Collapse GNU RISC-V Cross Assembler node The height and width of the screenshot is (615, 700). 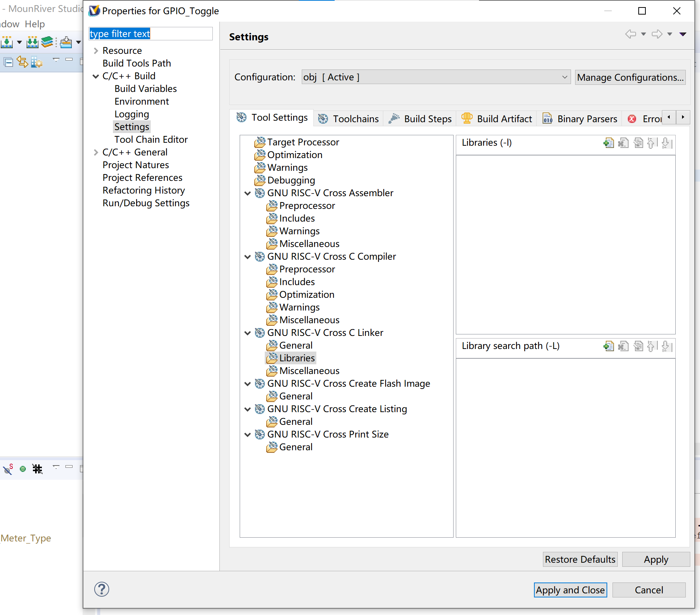[248, 193]
